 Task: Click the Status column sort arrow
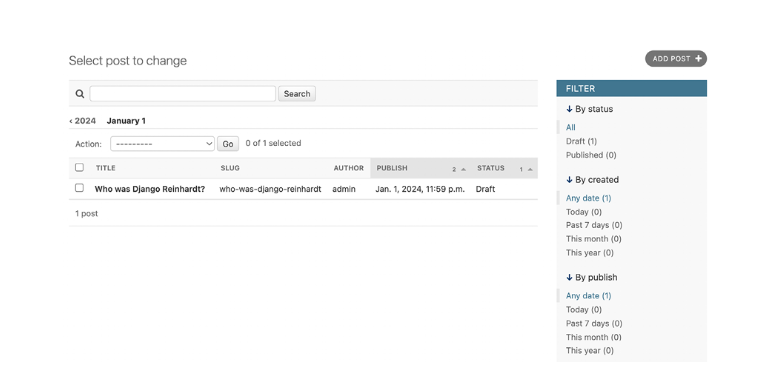pyautogui.click(x=530, y=169)
